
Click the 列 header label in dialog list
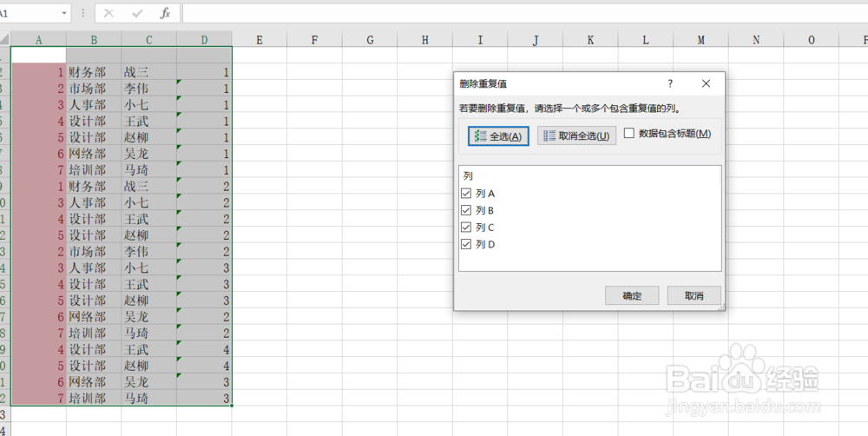coord(469,176)
